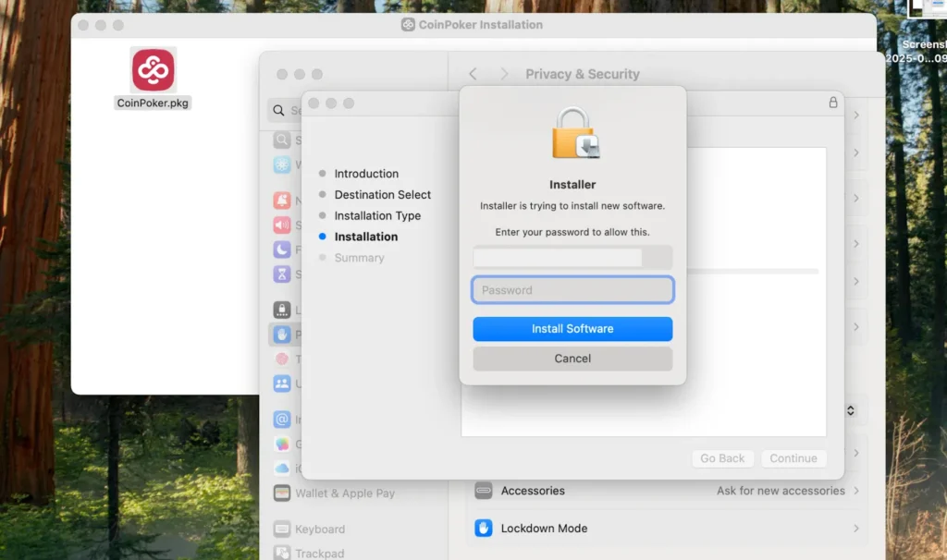Select the Keyboard icon in the sidebar
The height and width of the screenshot is (560, 947).
coord(282,530)
